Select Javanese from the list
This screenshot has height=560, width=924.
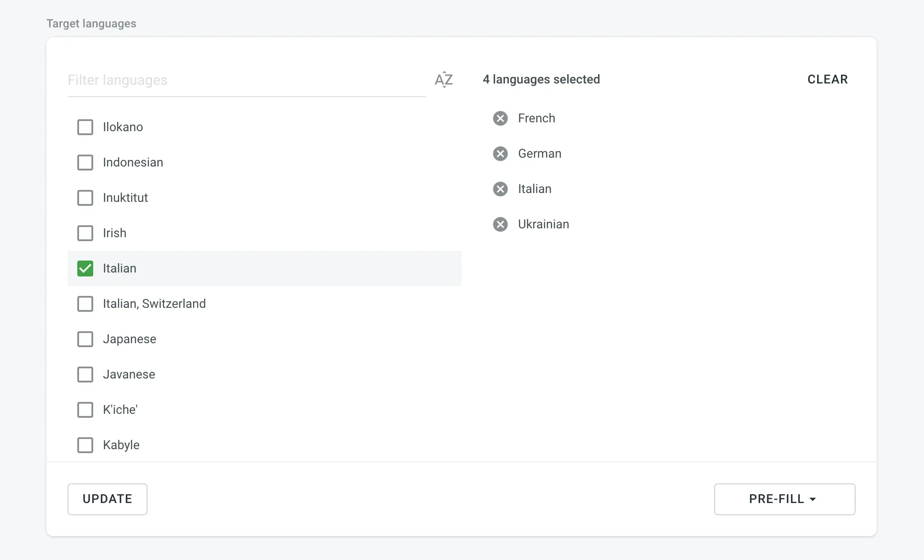pos(85,375)
